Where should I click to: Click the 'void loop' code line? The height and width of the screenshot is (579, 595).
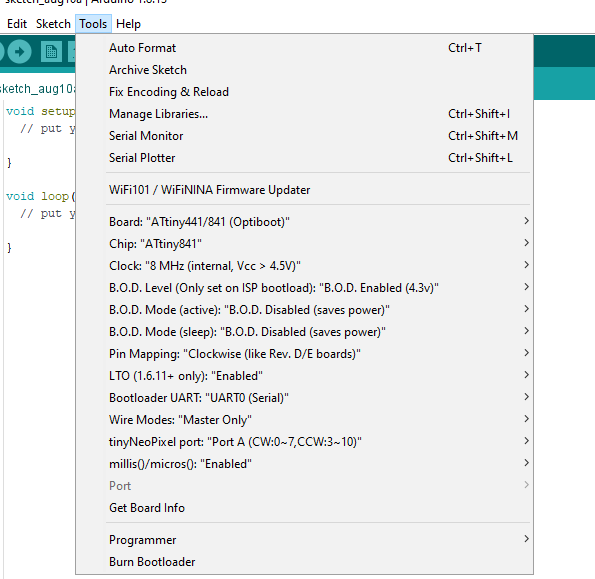click(x=40, y=196)
